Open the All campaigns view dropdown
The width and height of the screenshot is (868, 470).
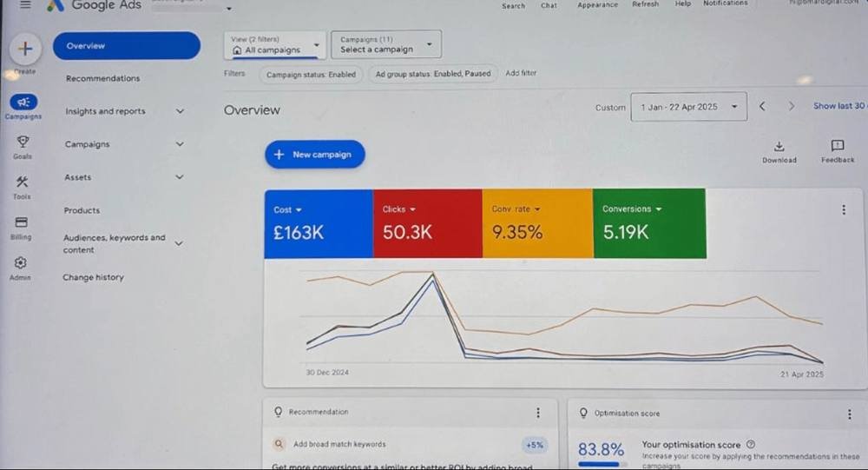pyautogui.click(x=274, y=45)
